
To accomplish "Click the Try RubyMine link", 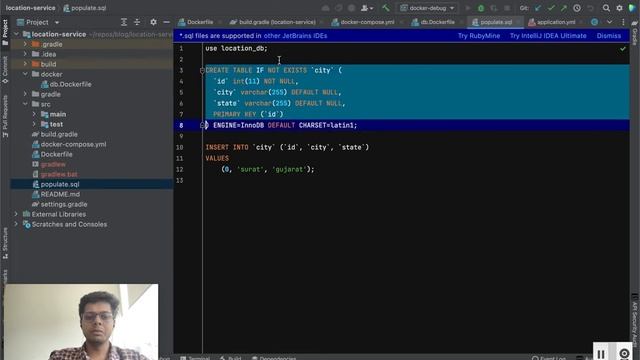I will [x=478, y=36].
